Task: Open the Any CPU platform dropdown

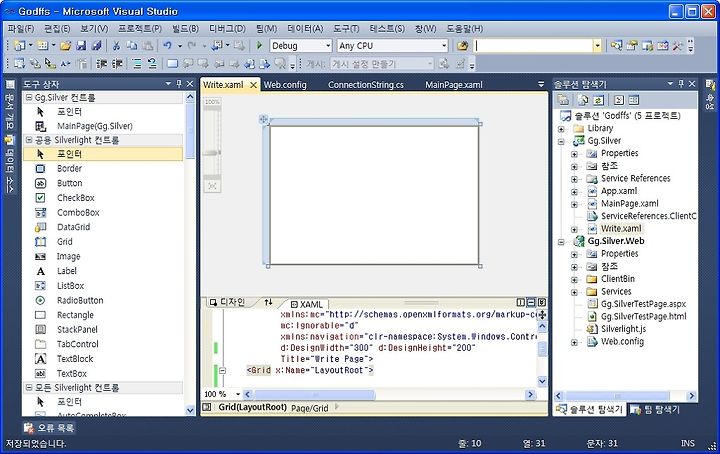Action: coord(444,46)
